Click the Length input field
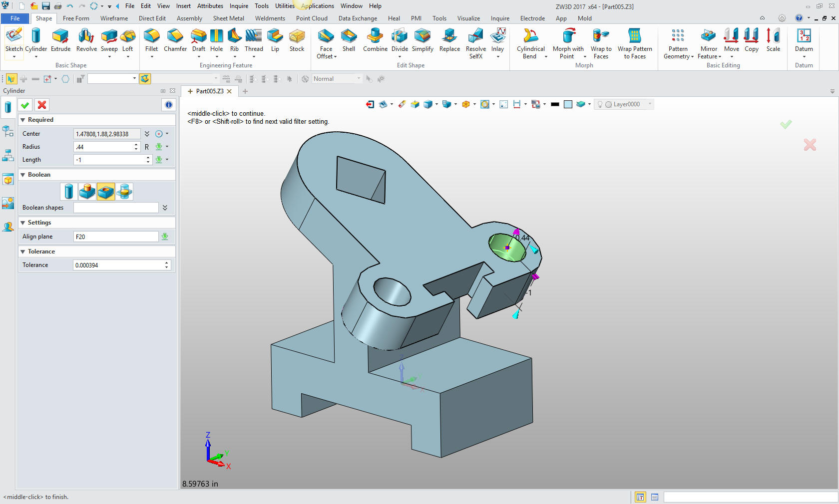This screenshot has width=839, height=504. click(x=110, y=160)
